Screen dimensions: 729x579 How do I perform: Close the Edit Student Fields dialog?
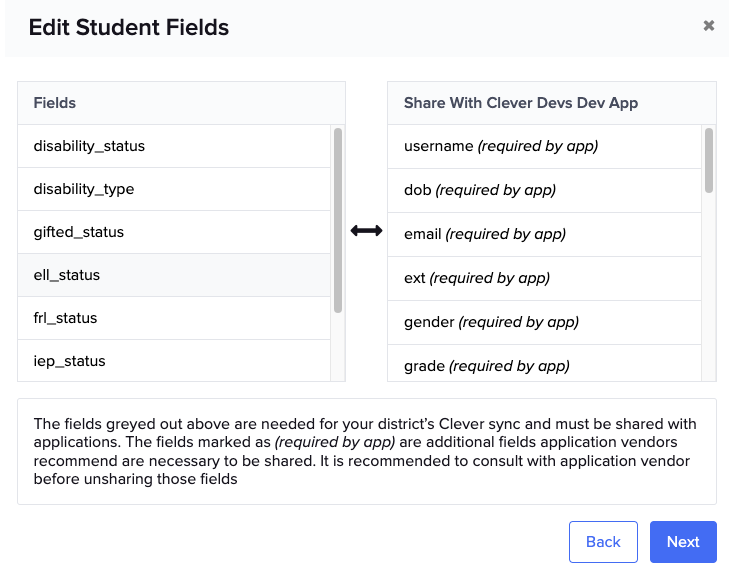coord(709,26)
